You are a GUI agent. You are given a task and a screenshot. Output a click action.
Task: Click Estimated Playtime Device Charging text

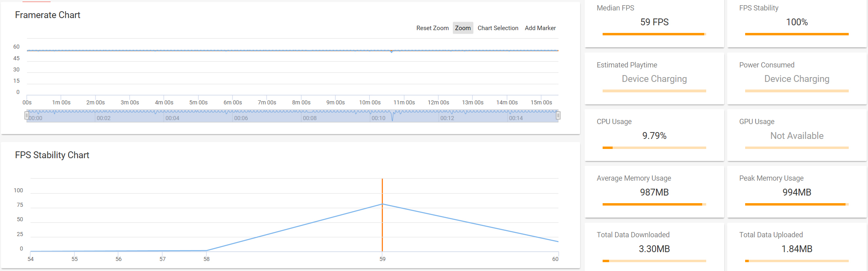[x=654, y=79]
